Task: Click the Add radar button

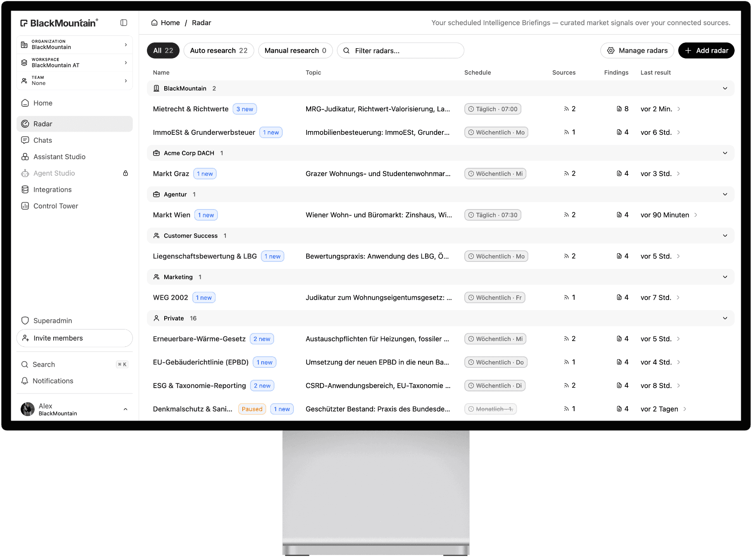Action: pyautogui.click(x=706, y=50)
